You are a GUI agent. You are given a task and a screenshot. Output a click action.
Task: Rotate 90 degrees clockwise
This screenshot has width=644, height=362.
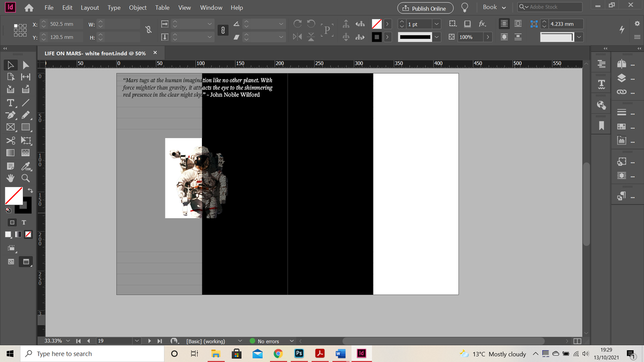coord(297,24)
